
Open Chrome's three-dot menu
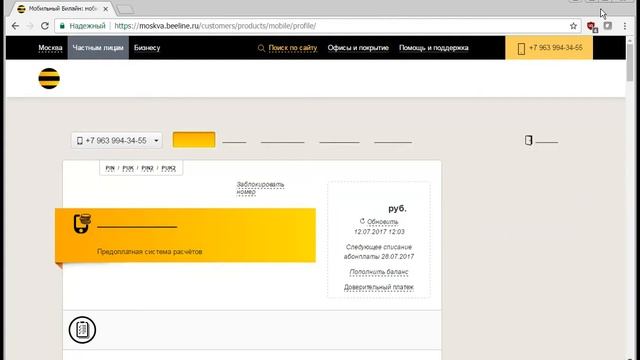coord(624,26)
